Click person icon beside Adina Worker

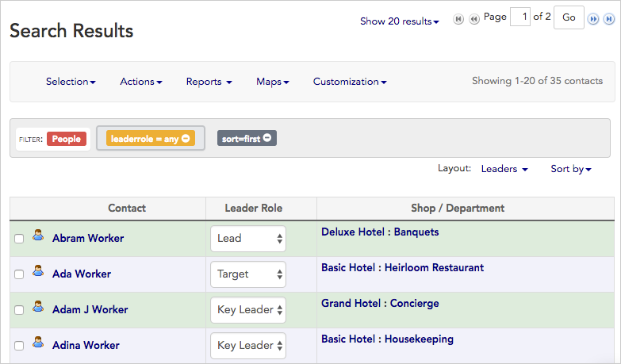[x=38, y=343]
